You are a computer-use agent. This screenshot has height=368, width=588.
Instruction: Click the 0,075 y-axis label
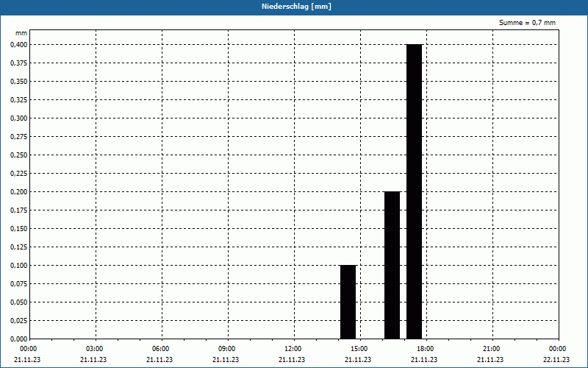[x=19, y=284]
